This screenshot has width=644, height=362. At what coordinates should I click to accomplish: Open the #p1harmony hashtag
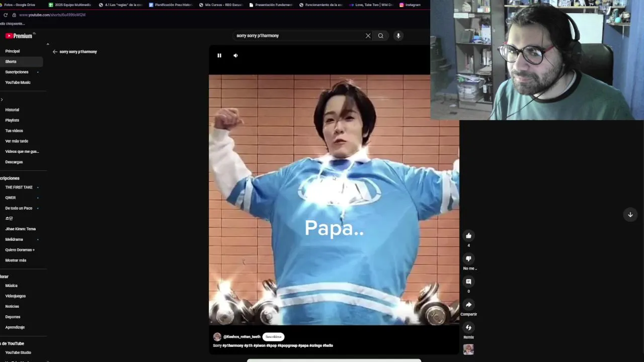pos(232,345)
